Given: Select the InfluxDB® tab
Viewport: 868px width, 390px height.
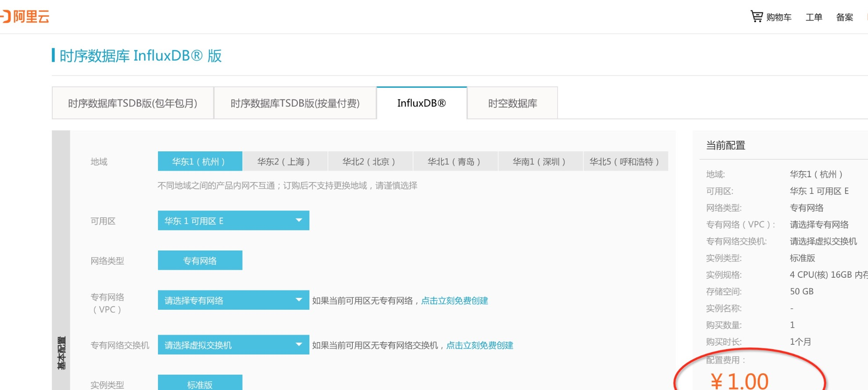Looking at the screenshot, I should coord(422,103).
